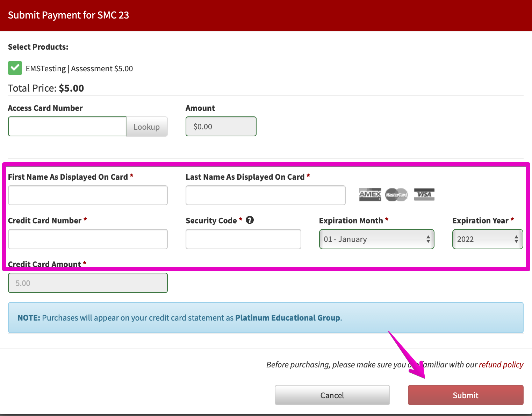
Task: Click the AMEX card logo
Action: (370, 194)
